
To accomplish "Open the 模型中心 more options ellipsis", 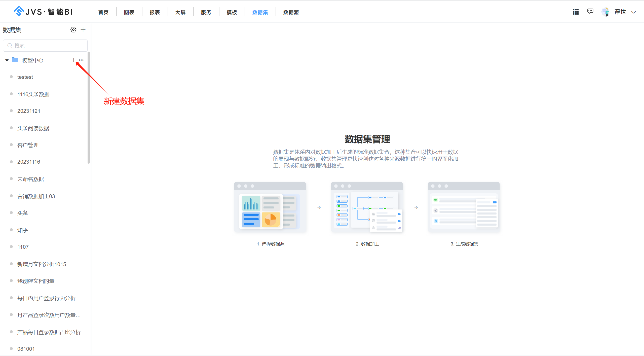I will click(x=81, y=60).
